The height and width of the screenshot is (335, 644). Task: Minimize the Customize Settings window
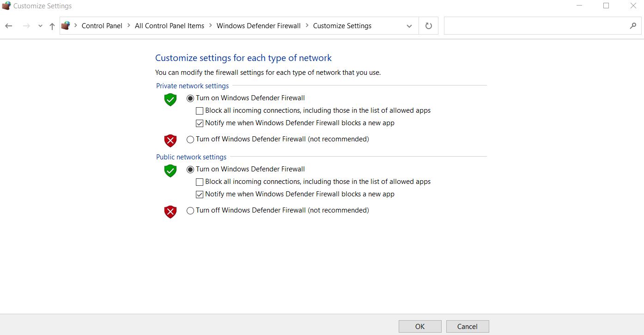click(579, 6)
